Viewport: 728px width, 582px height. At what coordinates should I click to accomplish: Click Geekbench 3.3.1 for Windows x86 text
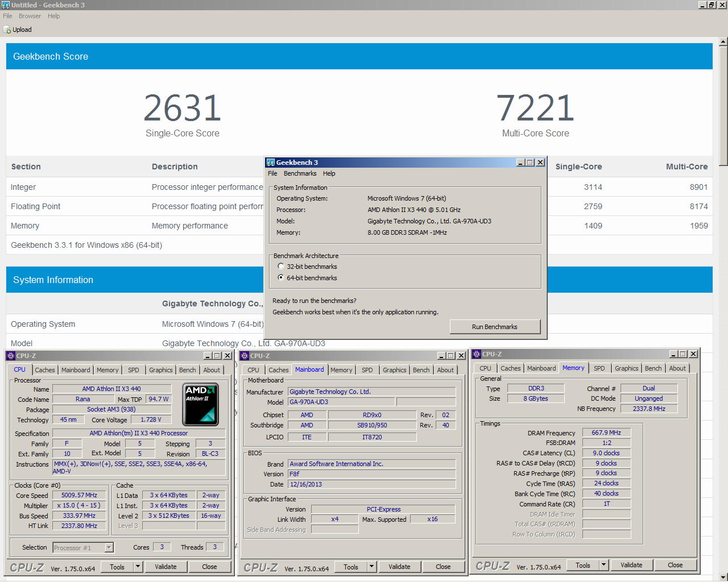click(x=86, y=245)
